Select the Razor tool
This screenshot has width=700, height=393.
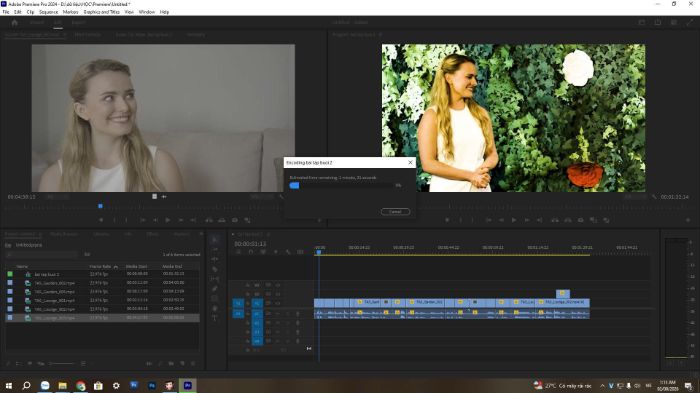point(215,269)
